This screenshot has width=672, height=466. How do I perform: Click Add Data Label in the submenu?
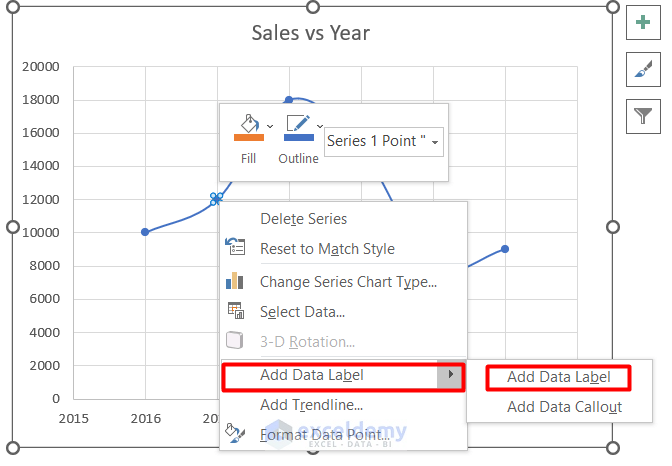point(557,377)
